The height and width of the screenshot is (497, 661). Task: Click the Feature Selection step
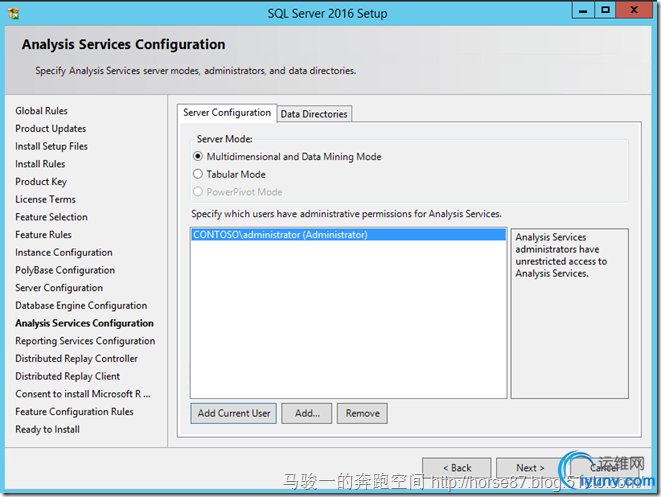51,217
